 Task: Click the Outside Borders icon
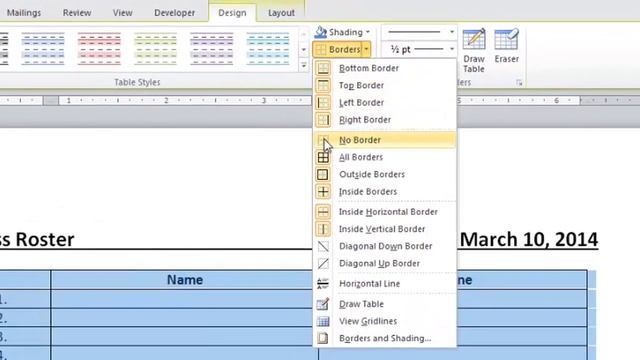[x=323, y=174]
